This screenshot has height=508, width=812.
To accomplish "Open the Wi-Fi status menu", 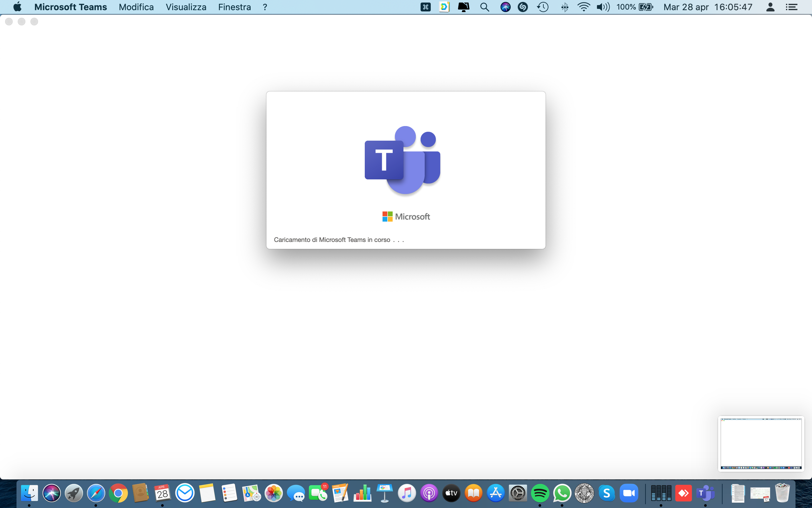I will coord(584,7).
